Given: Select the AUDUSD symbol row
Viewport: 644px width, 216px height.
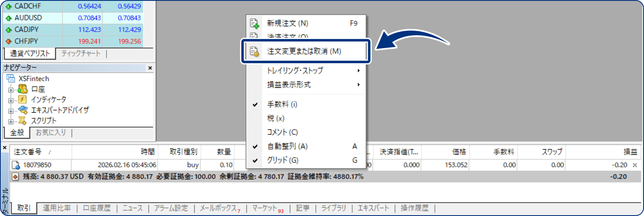Looking at the screenshot, I should pos(73,18).
